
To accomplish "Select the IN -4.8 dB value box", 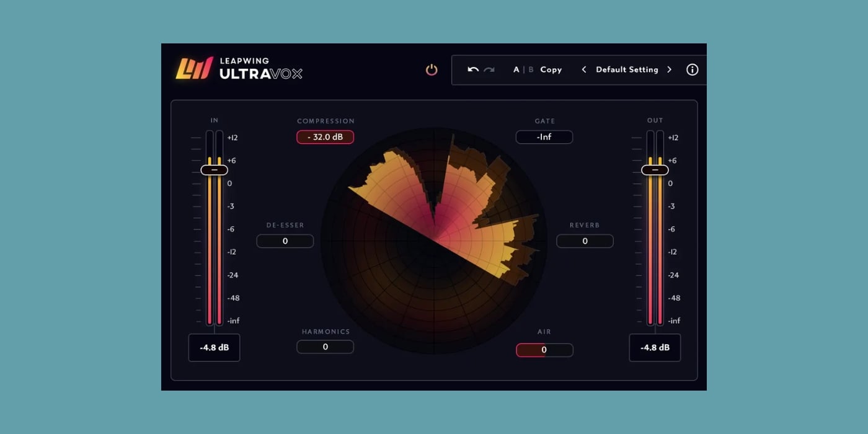I will 214,348.
